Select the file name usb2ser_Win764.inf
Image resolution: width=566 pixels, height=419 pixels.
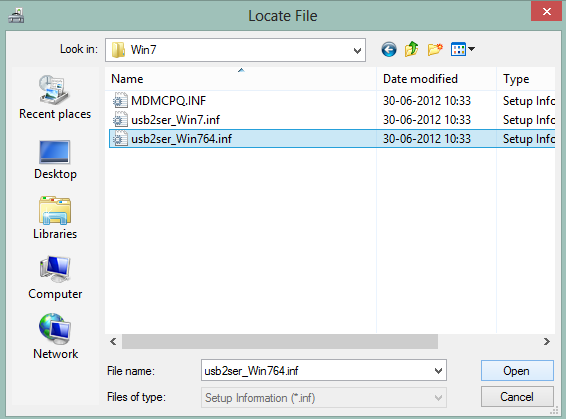click(181, 139)
